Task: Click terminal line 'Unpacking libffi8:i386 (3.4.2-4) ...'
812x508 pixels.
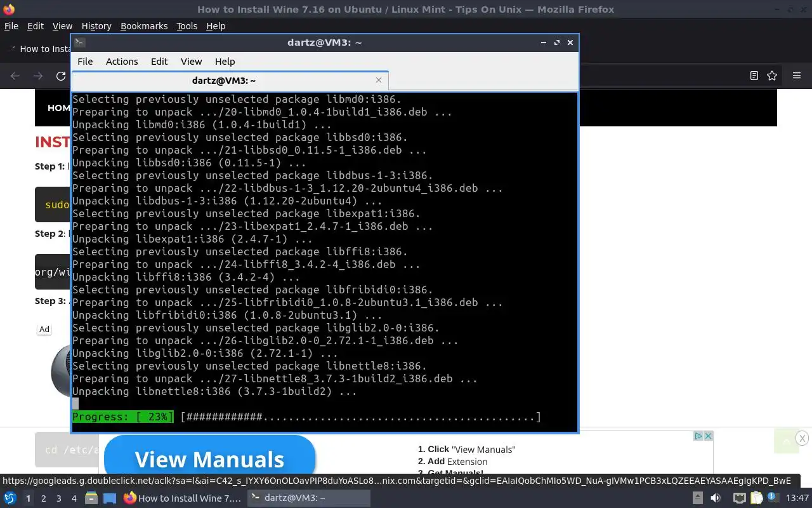Action: coord(186,277)
